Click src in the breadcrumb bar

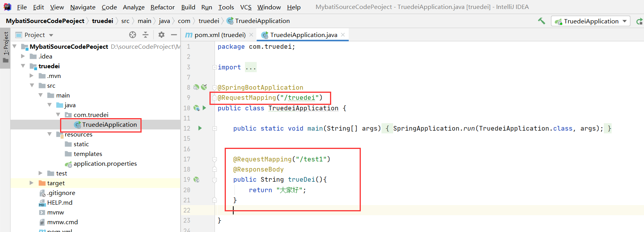point(125,21)
